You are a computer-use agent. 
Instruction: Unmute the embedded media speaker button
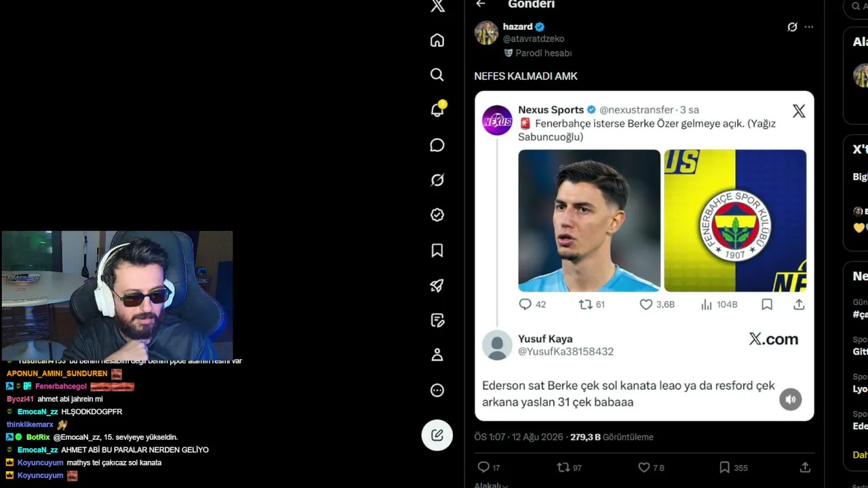tap(790, 399)
